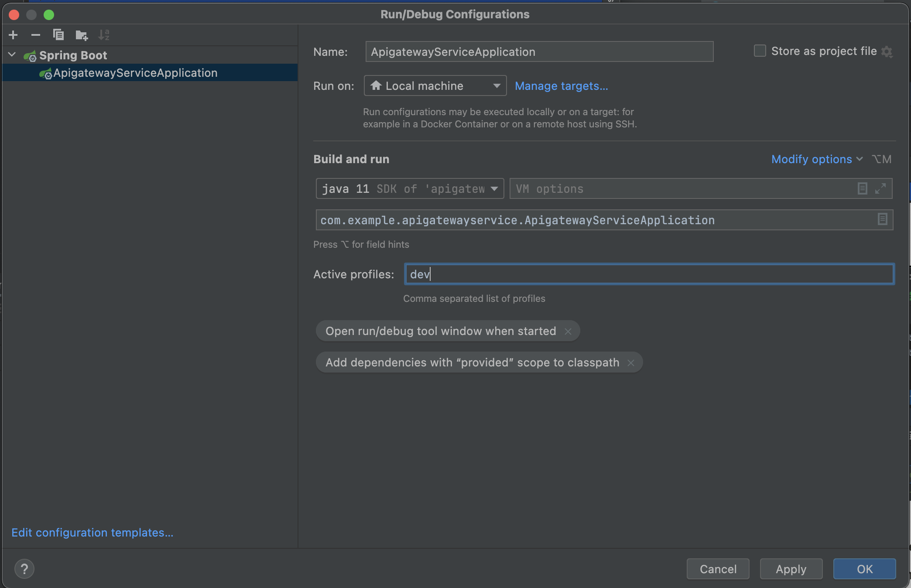Click the Manage targets link
The width and height of the screenshot is (911, 588).
coord(561,86)
